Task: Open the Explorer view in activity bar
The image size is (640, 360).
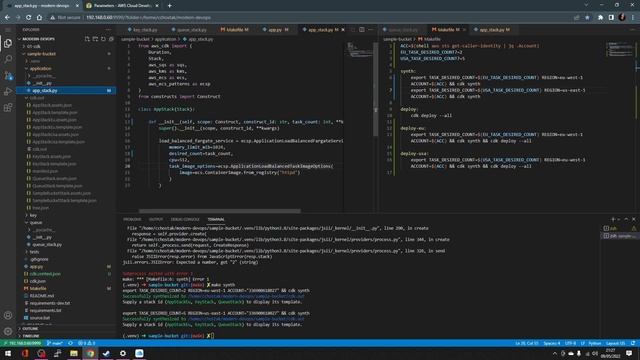Action: click(x=8, y=44)
